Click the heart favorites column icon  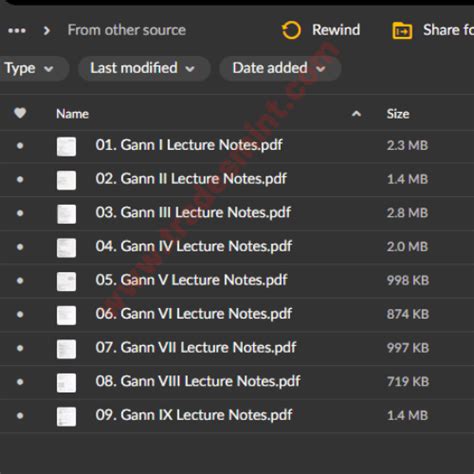(20, 113)
